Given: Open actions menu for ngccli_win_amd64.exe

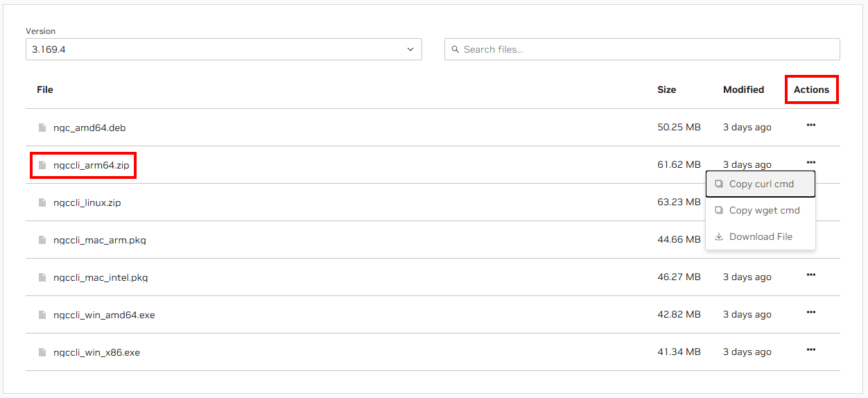Looking at the screenshot, I should [x=810, y=313].
